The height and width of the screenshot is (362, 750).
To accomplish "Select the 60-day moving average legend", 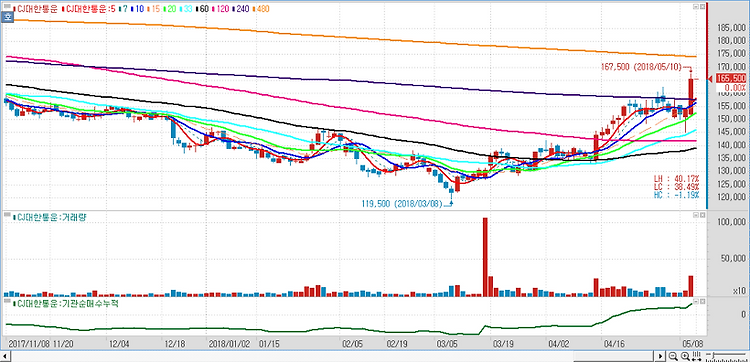I will click(x=202, y=9).
